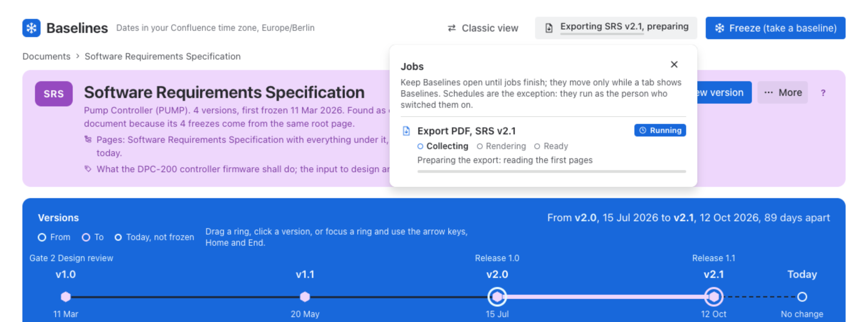Viewport: 868px width, 322px height.
Task: Click the dashed line toward Today
Action: click(760, 297)
